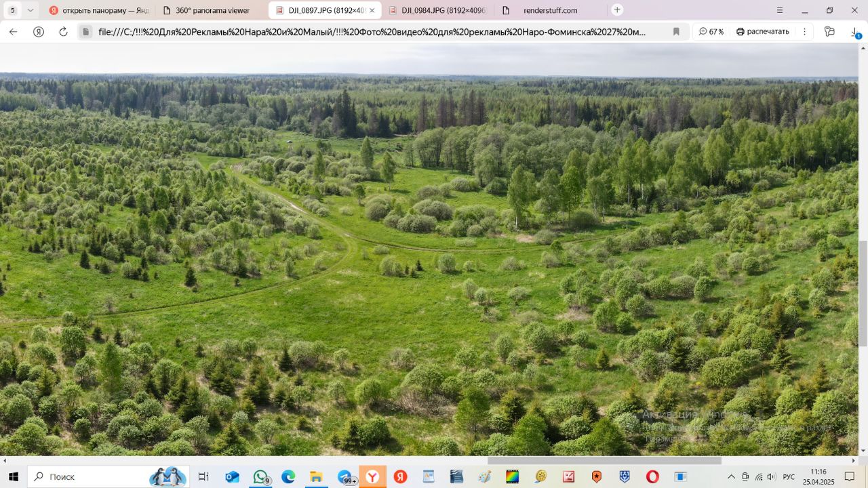Click the taskbar search box 'Поиск'

[x=108, y=476]
